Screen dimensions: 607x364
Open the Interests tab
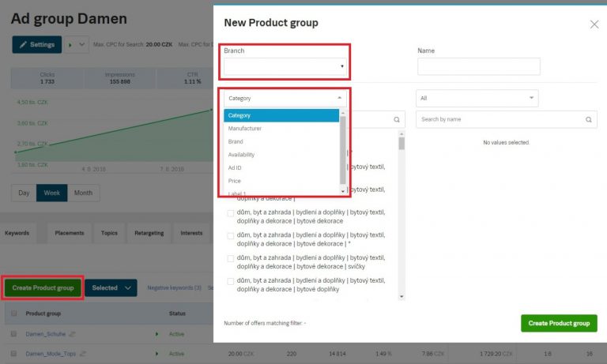pyautogui.click(x=191, y=233)
